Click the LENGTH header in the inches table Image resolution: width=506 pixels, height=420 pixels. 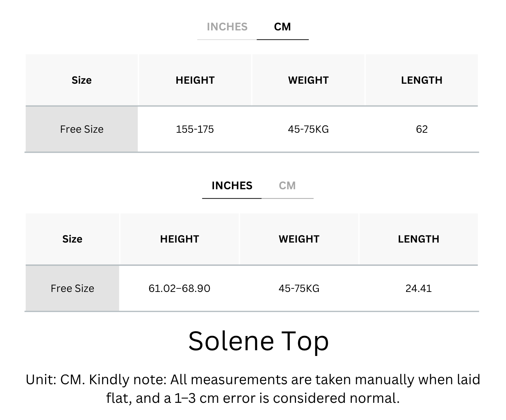419,239
